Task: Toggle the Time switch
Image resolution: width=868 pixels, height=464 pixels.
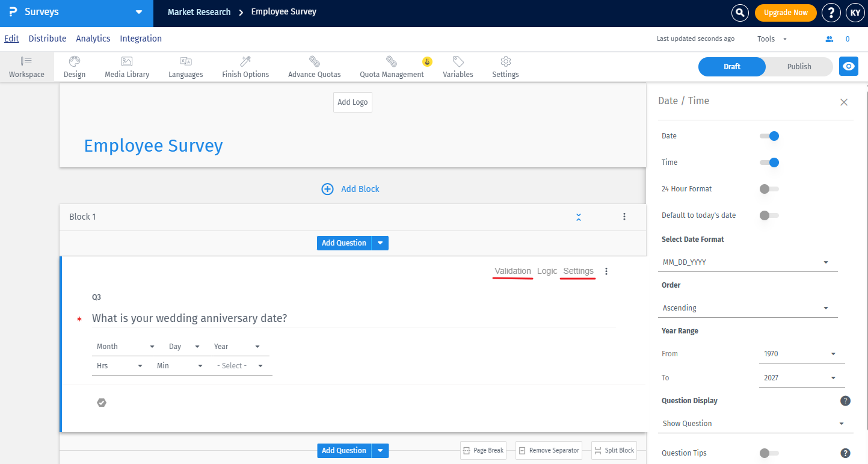Action: pos(769,162)
